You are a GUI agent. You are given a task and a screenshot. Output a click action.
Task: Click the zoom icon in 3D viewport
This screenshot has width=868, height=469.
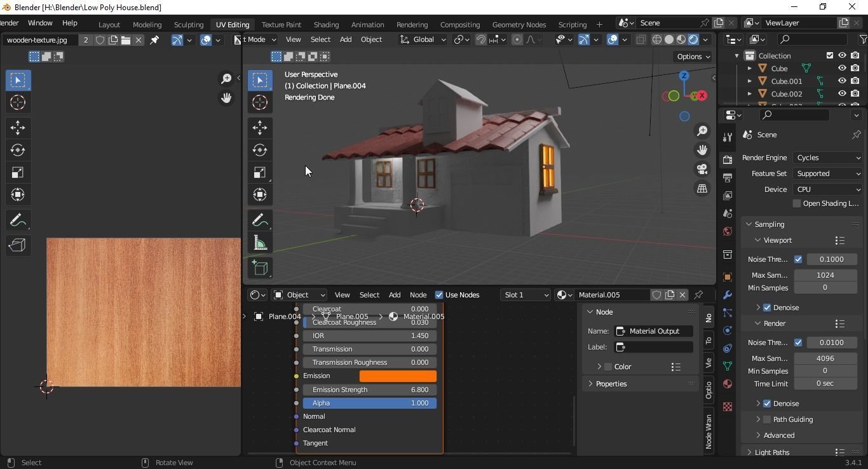pos(702,131)
